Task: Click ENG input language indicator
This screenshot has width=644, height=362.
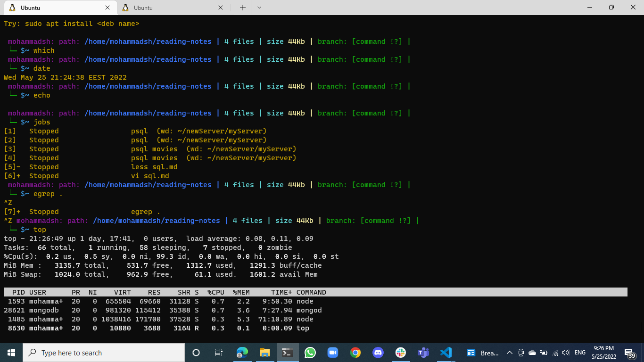Action: click(x=580, y=353)
